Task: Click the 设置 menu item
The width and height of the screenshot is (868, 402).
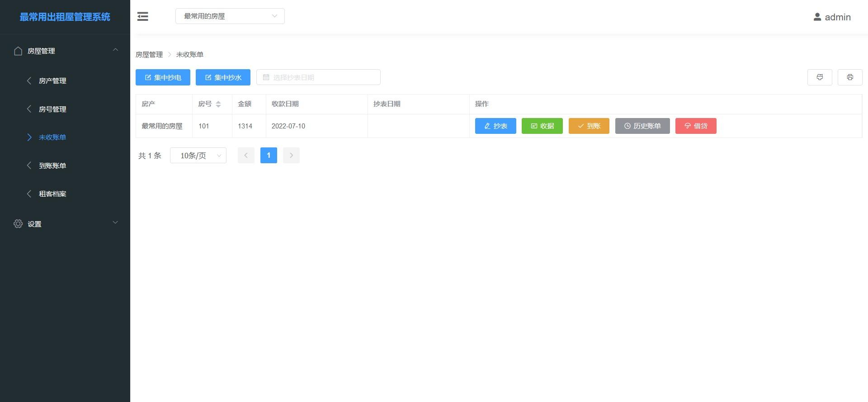Action: [65, 224]
